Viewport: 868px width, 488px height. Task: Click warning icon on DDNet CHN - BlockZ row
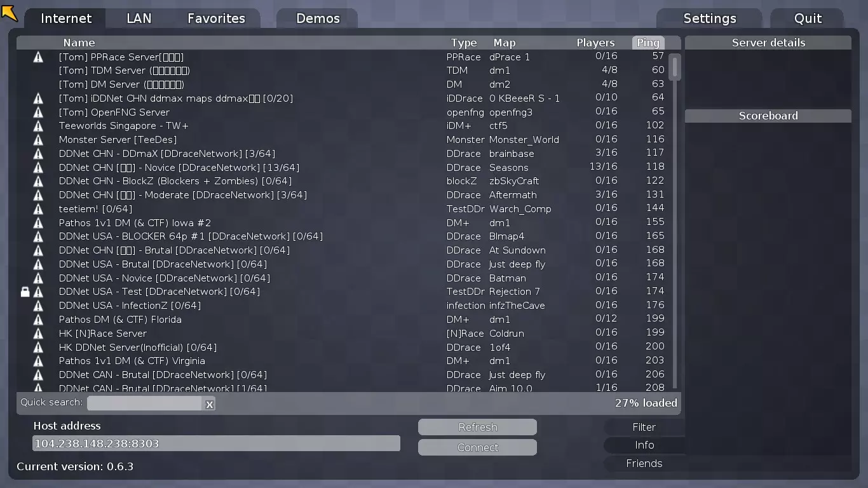coord(38,182)
